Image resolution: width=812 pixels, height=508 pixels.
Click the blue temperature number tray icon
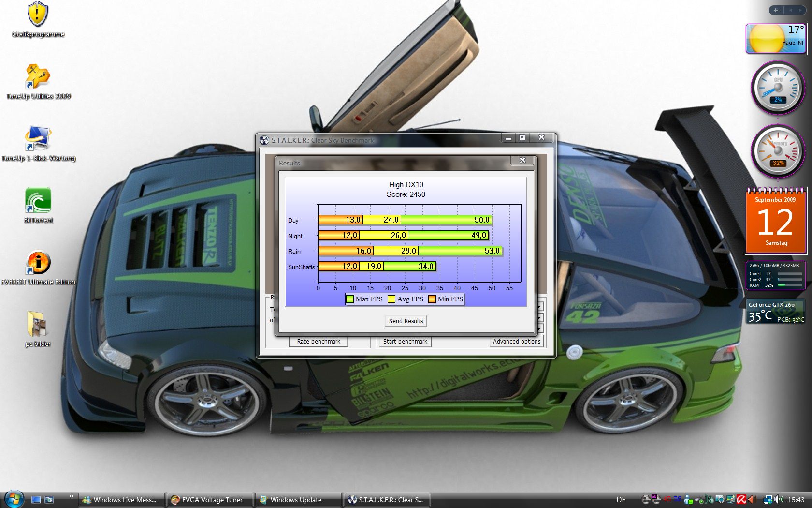click(x=678, y=499)
